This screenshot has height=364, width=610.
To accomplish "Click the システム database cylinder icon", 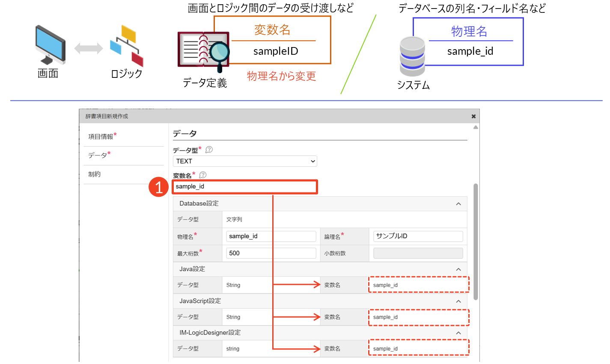I will [412, 56].
